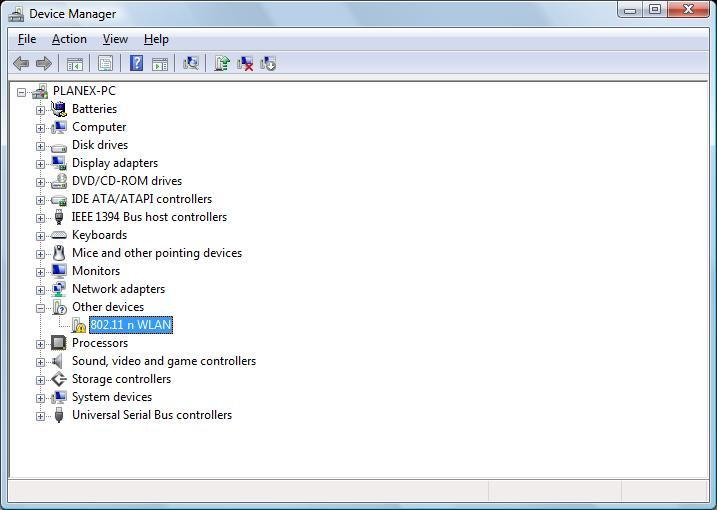717x510 pixels.
Task: Select the Batteries category icon
Action: click(x=59, y=109)
